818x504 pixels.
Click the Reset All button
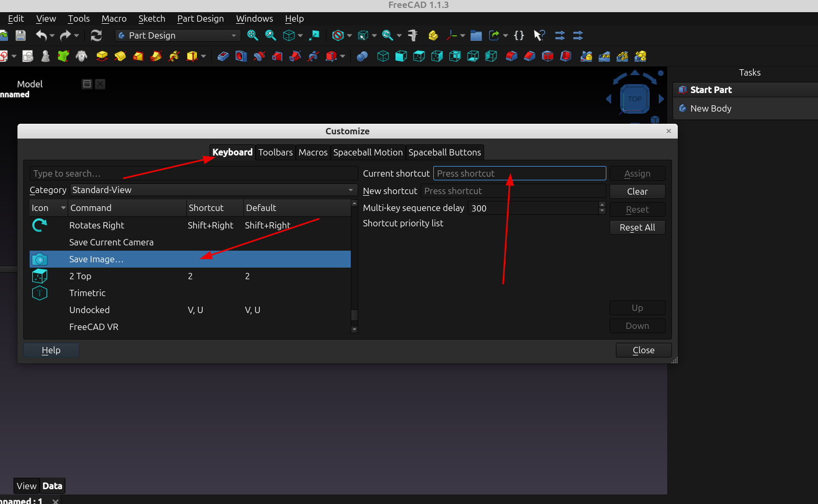(x=637, y=227)
